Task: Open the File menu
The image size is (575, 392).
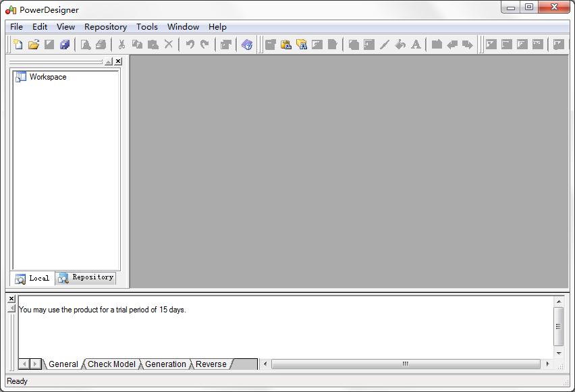Action: [x=16, y=27]
